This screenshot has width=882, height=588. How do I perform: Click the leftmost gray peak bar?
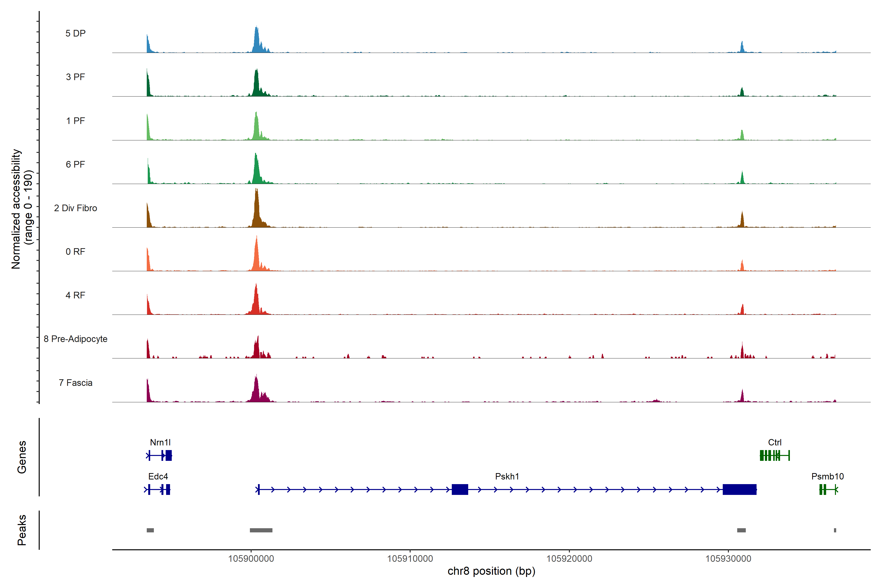(150, 530)
